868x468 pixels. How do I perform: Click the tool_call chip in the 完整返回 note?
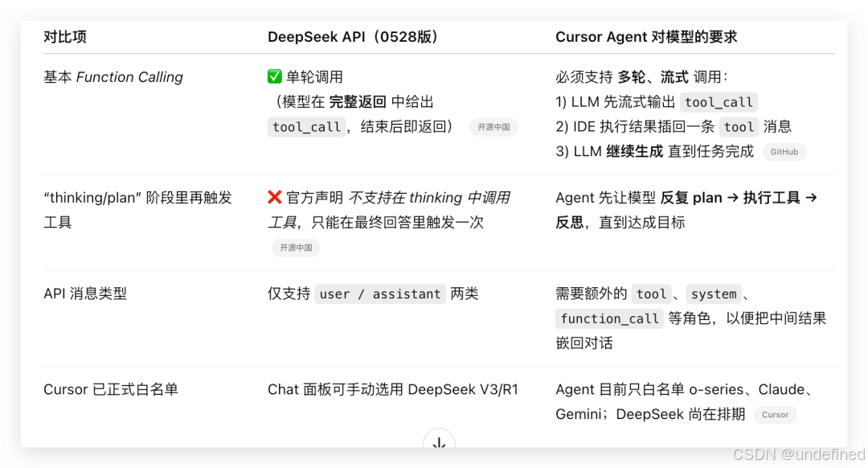(x=306, y=127)
